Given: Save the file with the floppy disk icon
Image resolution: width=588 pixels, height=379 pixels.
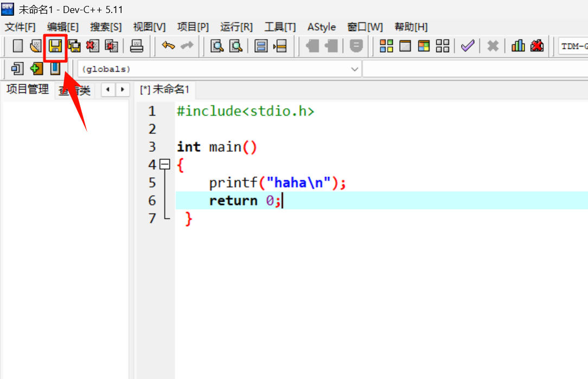Looking at the screenshot, I should 55,47.
